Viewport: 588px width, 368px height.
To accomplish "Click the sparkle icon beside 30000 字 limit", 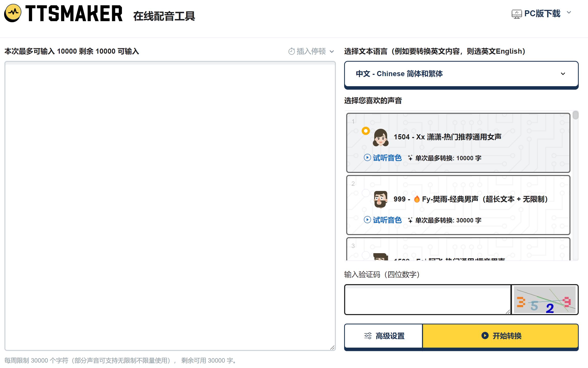I will (410, 220).
